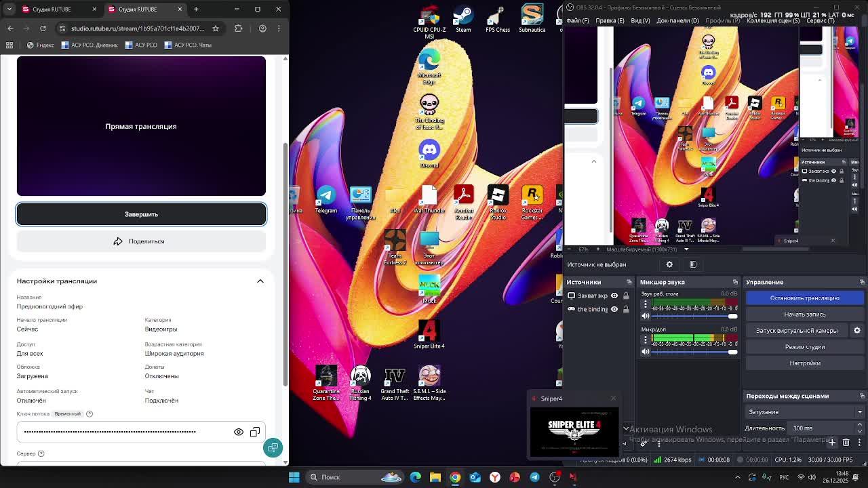Open CPUID CPU-Z MSI shortcut

click(429, 22)
